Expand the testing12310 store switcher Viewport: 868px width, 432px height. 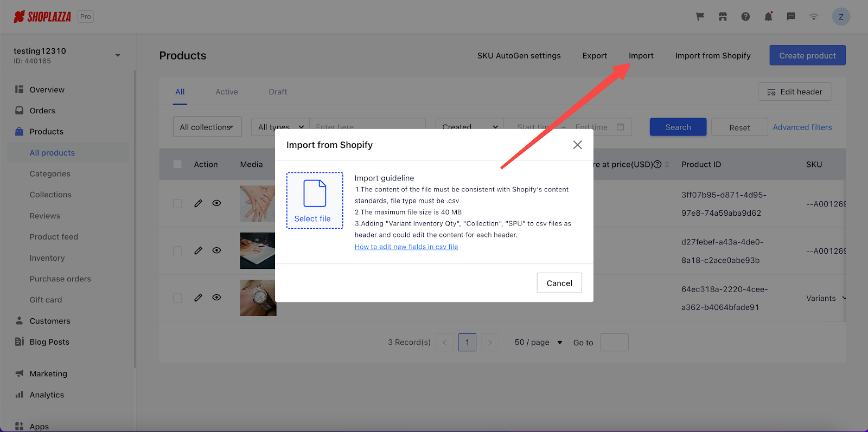[118, 55]
